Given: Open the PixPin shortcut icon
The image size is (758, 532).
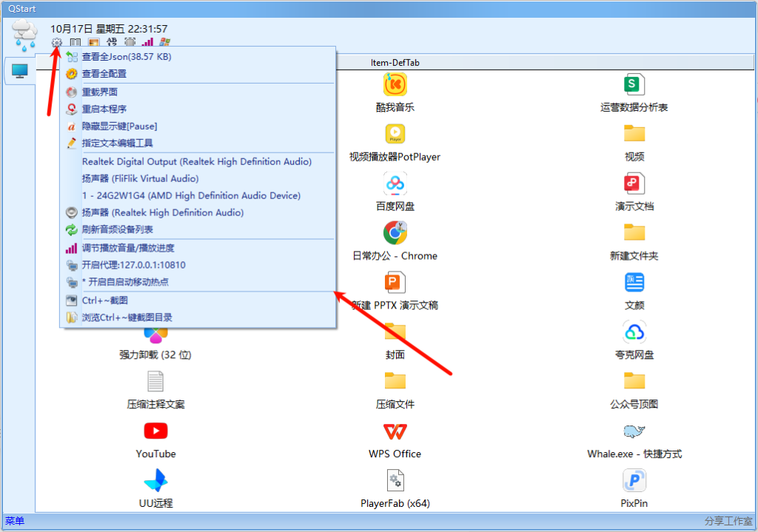Looking at the screenshot, I should coord(634,480).
